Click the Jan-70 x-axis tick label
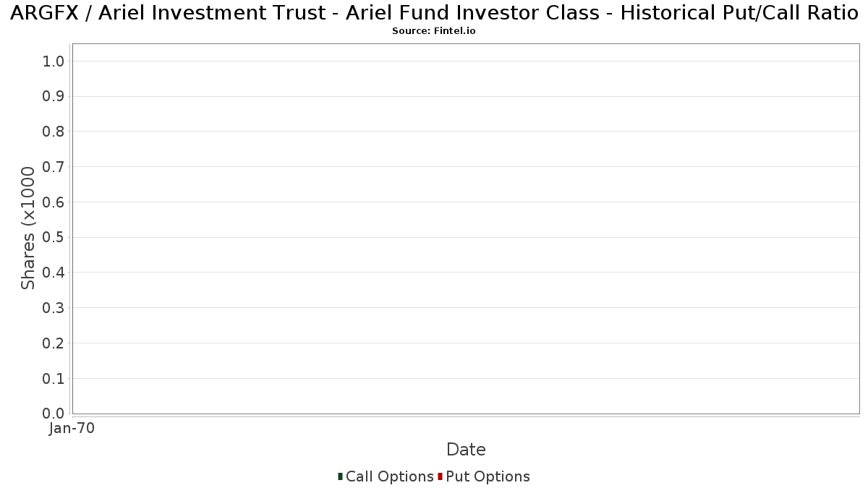The image size is (868, 488). (72, 429)
